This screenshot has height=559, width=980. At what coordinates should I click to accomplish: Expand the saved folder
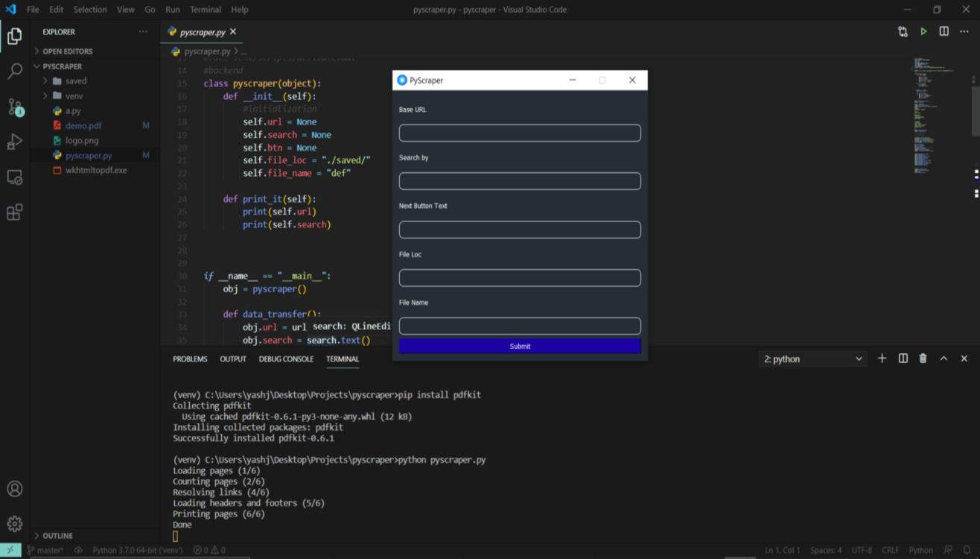point(75,81)
